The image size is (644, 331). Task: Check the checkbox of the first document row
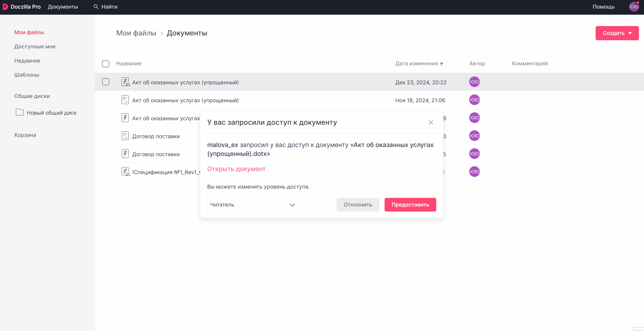(106, 82)
